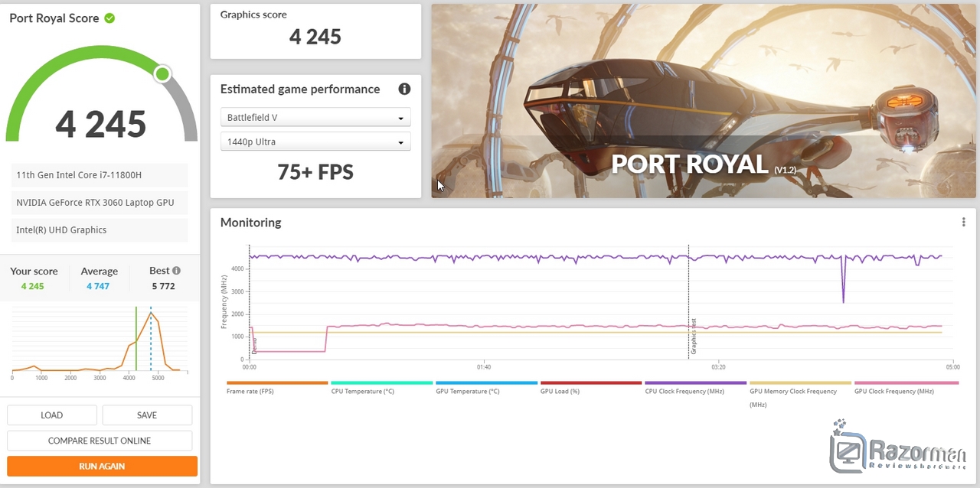The image size is (980, 488).
Task: Click the 11th Gen Intel Core i7-11800H entry
Action: click(x=100, y=175)
